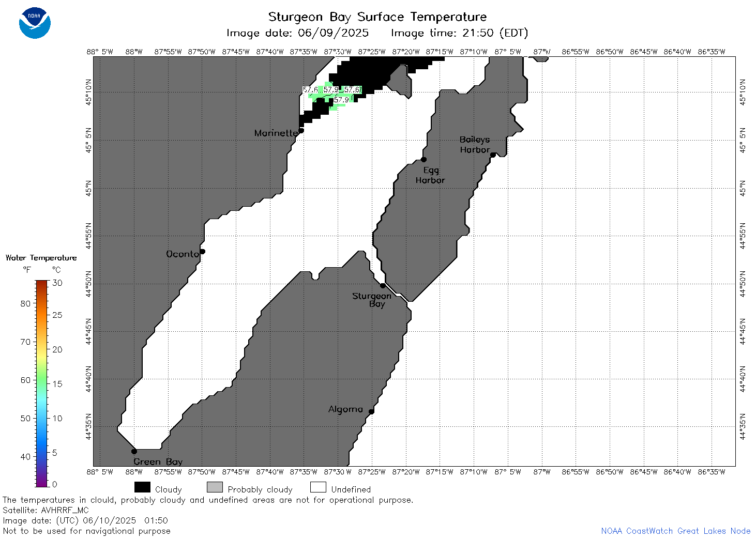Select the Sturgeon Bay map label
Screen dimensions: 756x539
click(372, 300)
